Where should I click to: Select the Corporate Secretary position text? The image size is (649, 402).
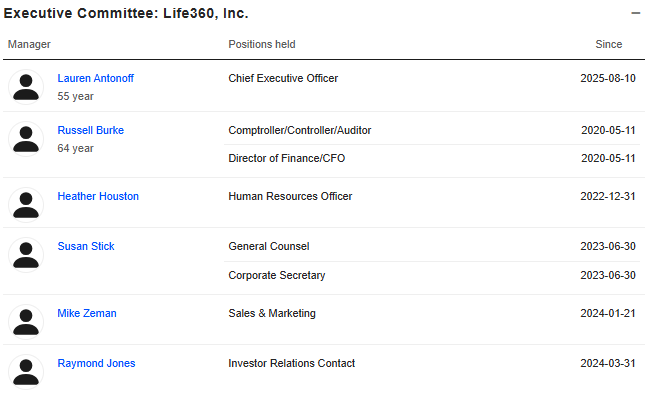click(277, 275)
